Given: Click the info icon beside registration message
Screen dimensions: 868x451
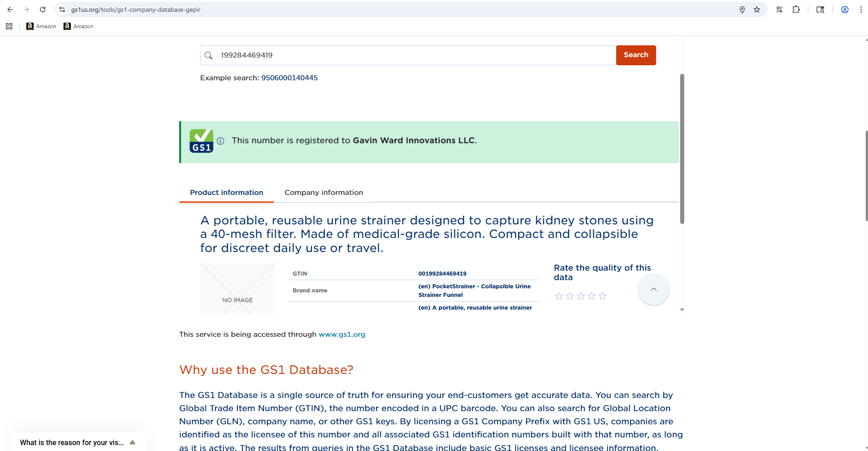Looking at the screenshot, I should click(x=221, y=141).
